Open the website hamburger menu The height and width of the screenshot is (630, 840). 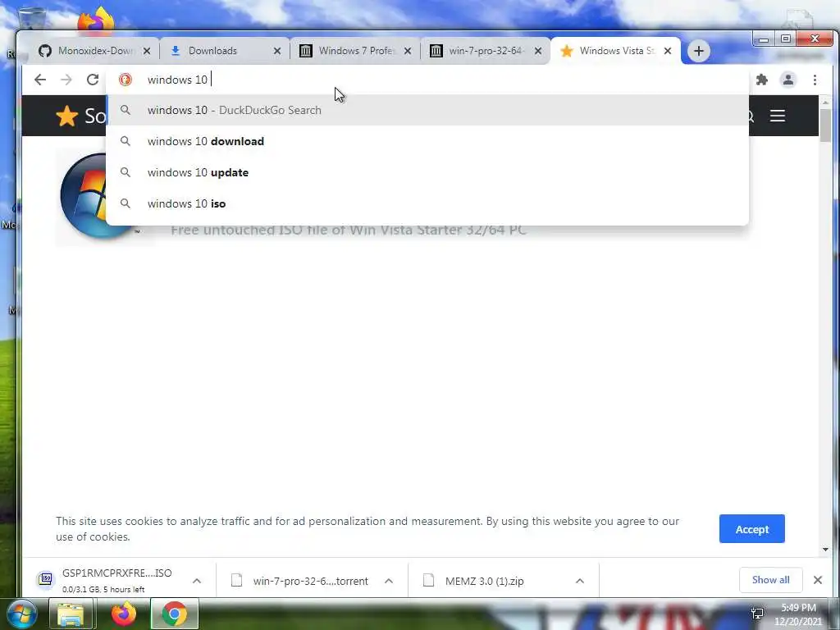click(778, 116)
